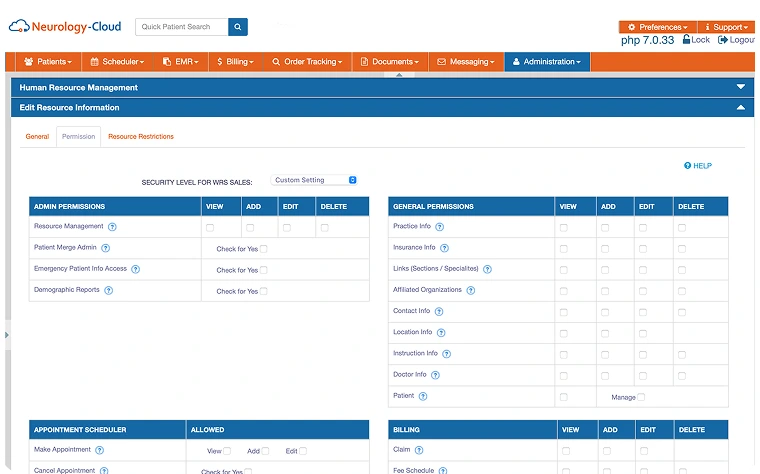Viewport: 760px width, 474px height.
Task: Check Resource Management Delete checkbox
Action: coord(325,227)
